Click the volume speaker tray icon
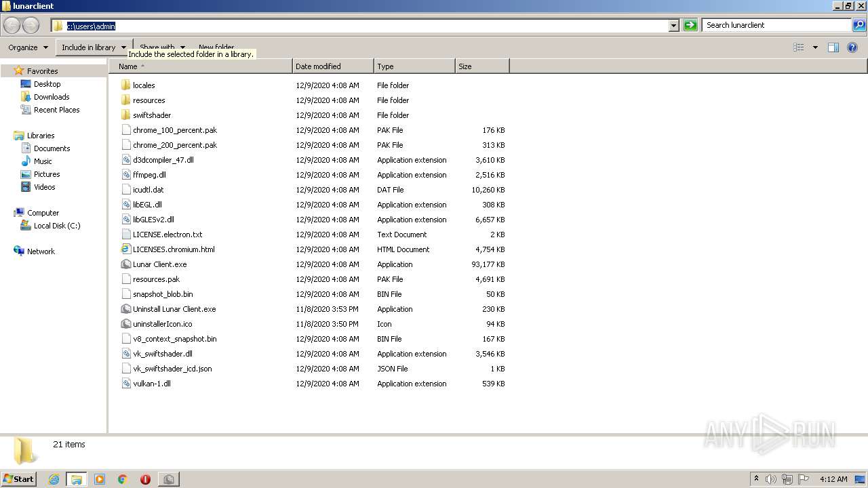 point(771,479)
